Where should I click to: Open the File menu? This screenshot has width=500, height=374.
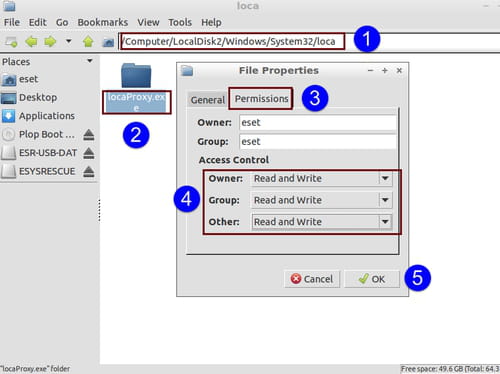click(12, 22)
